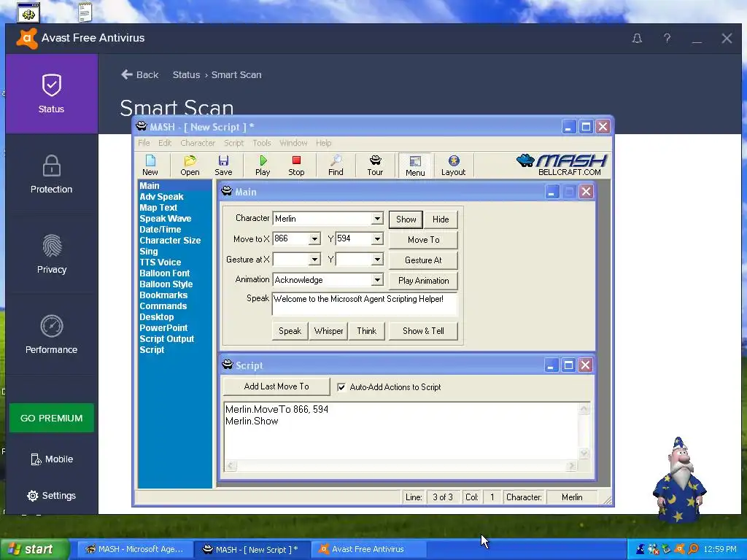
Task: Open Avast Settings gear
Action: [52, 496]
